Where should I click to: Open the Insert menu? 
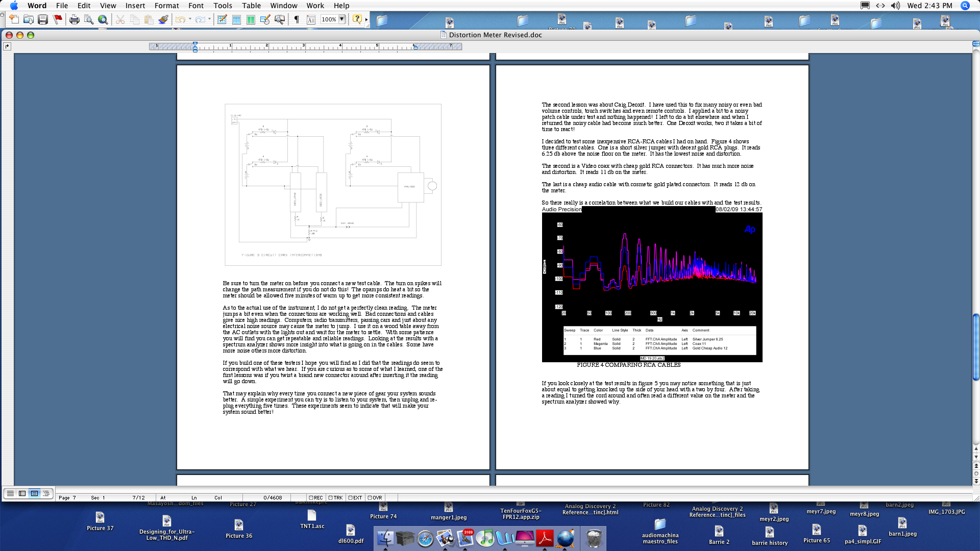[135, 6]
